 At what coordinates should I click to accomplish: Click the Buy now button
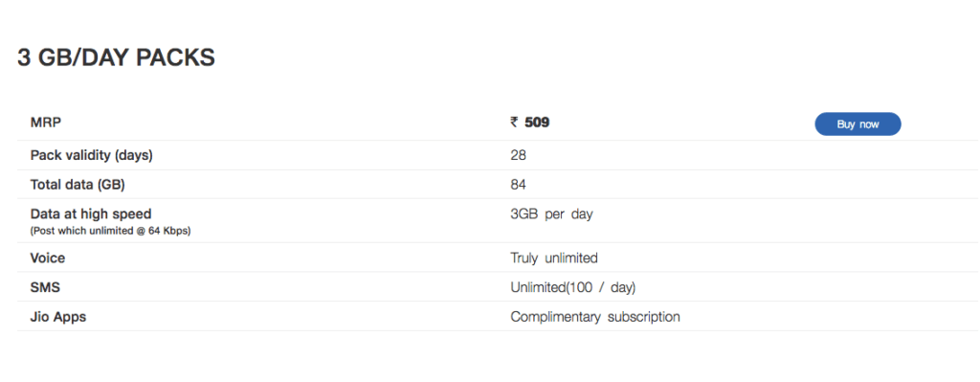(x=857, y=124)
